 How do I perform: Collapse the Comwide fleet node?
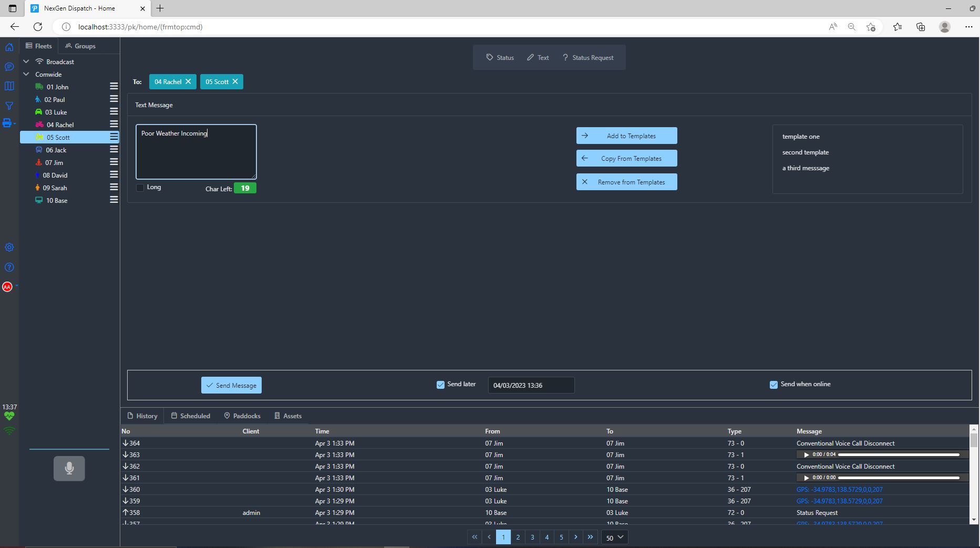[x=26, y=74]
